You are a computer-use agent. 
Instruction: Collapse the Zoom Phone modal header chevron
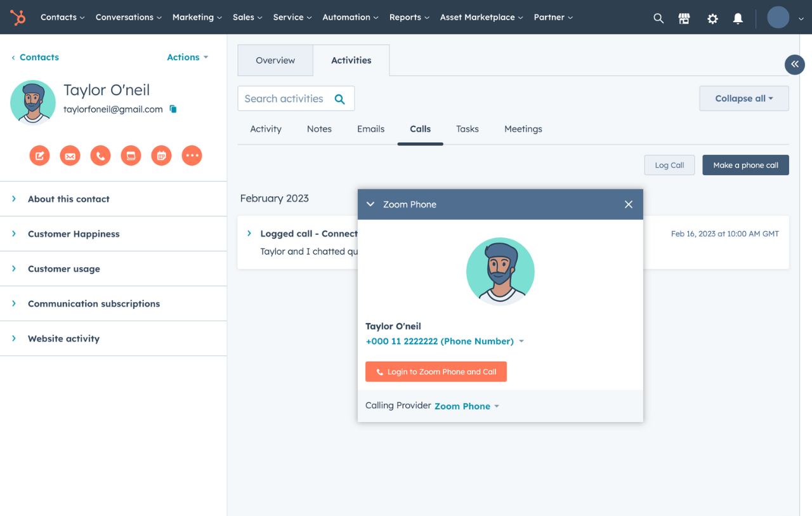coord(370,204)
